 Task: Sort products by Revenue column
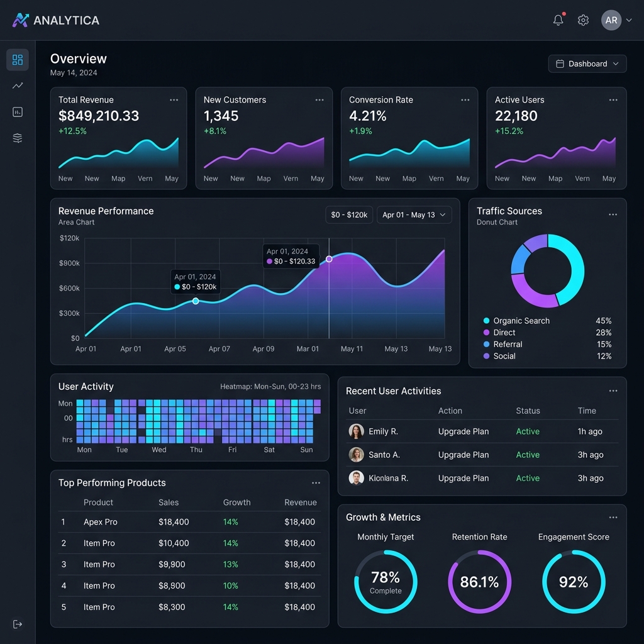point(301,502)
